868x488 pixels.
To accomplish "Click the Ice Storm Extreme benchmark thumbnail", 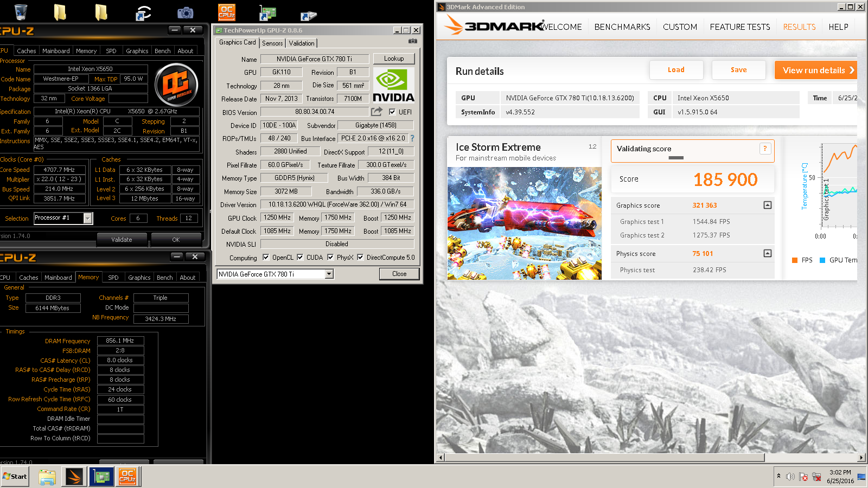I will 524,223.
